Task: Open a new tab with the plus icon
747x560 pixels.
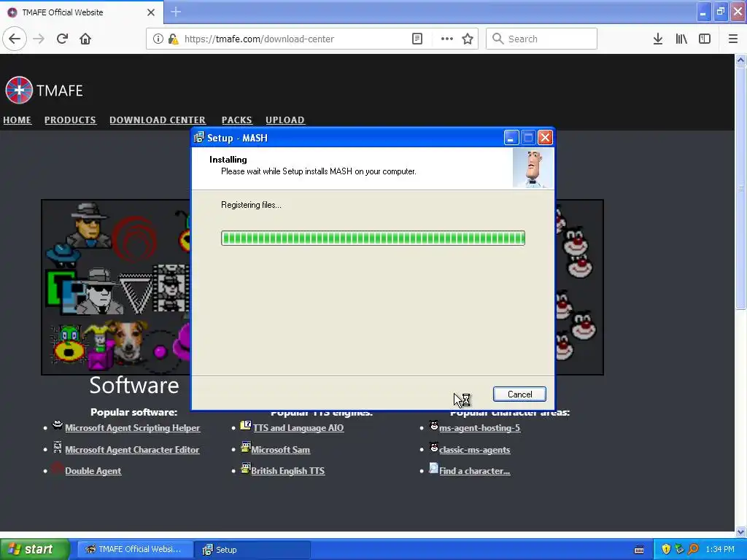Action: coord(176,12)
